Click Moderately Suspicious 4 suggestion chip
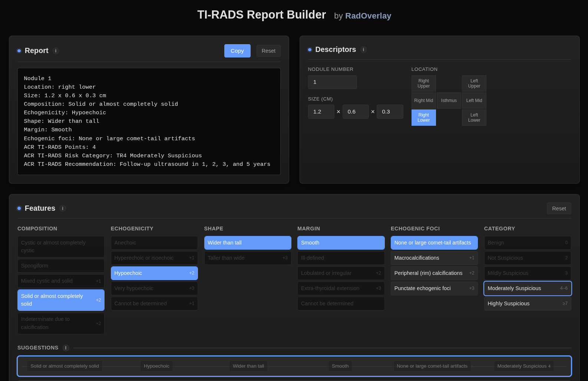 click(x=524, y=366)
